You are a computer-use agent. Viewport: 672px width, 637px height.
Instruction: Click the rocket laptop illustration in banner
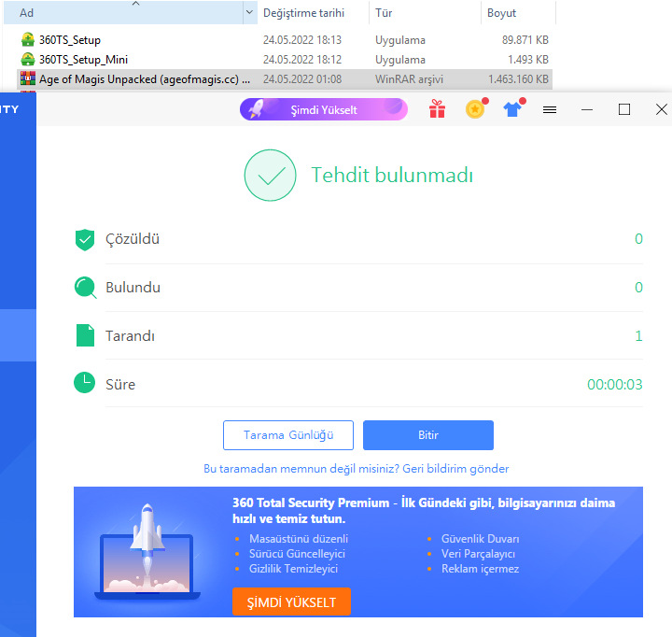tap(147, 552)
